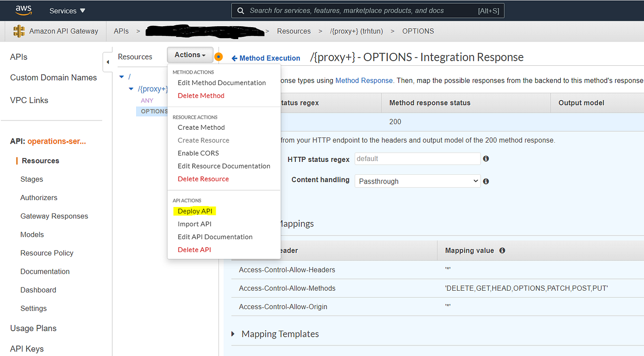Click the 'DELETE,GET,HEAD,OPTIONS,PATCH,POST,PUT' value

click(x=527, y=288)
